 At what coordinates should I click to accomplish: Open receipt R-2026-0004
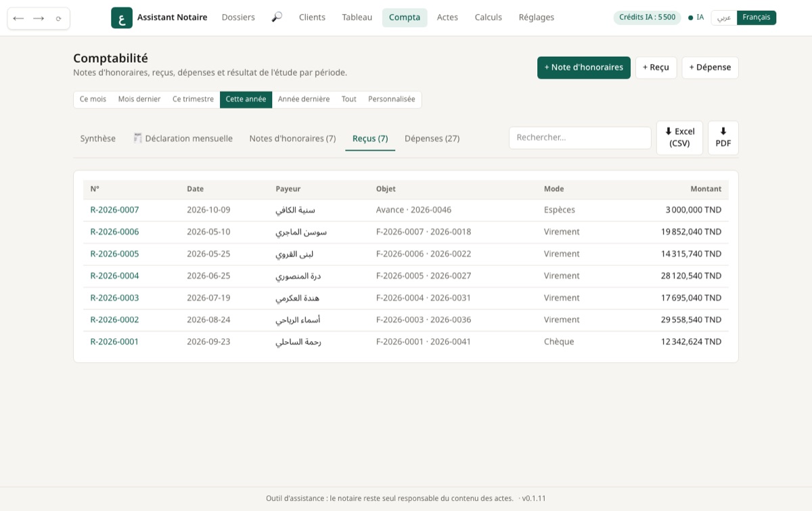point(114,276)
